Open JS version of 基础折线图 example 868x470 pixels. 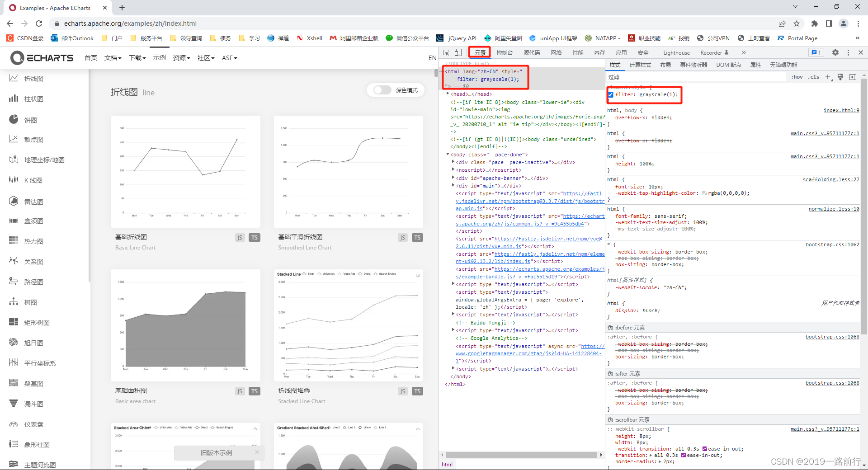(240, 238)
